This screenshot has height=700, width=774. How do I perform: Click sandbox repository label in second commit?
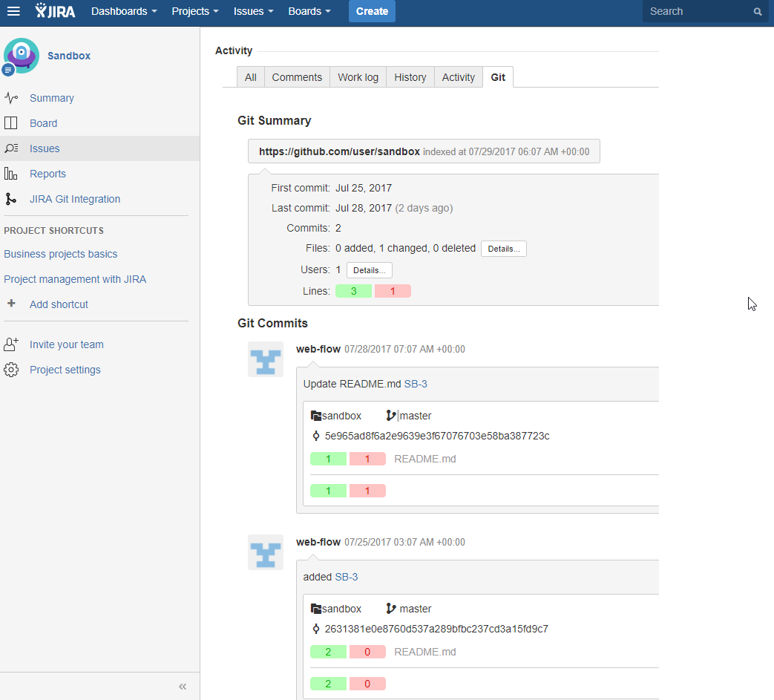point(341,609)
